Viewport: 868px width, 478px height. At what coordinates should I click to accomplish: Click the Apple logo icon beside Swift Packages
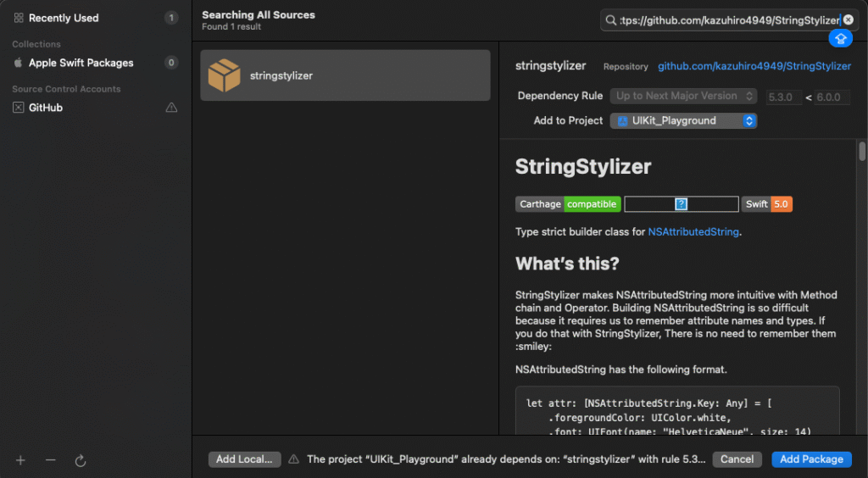click(19, 63)
